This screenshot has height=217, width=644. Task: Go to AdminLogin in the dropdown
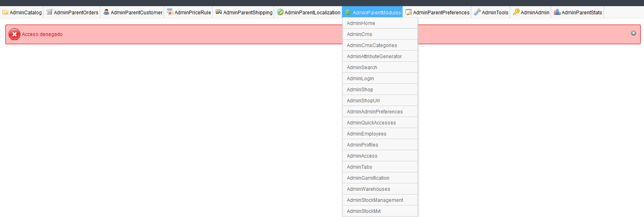[380, 79]
